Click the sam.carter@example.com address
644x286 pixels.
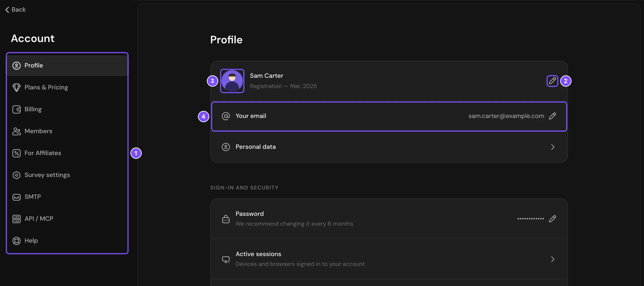(506, 116)
